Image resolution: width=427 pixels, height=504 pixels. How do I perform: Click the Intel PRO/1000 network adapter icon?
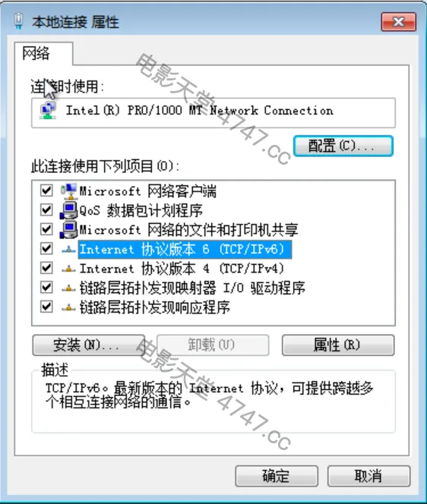coord(48,111)
